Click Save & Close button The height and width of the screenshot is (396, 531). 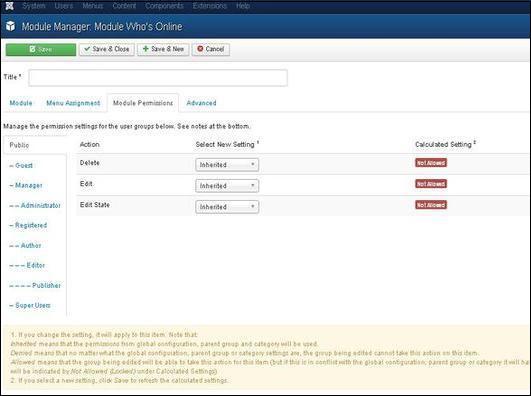(x=107, y=49)
